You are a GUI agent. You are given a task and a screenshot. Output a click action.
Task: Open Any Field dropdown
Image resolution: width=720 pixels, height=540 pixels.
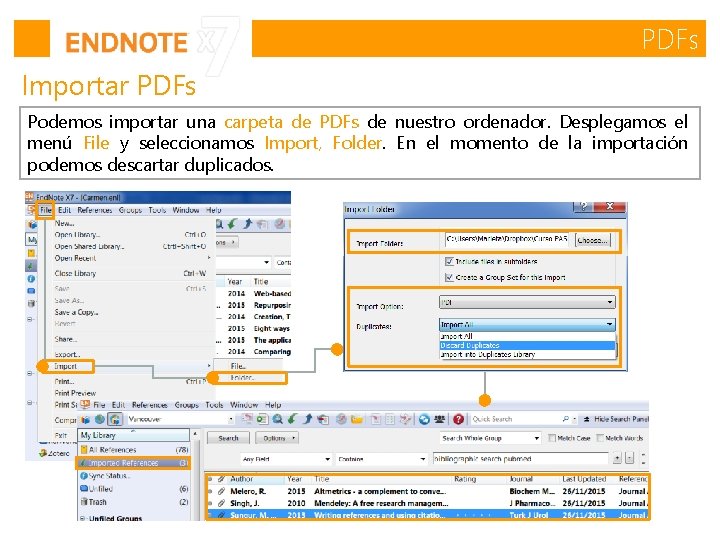pyautogui.click(x=286, y=459)
